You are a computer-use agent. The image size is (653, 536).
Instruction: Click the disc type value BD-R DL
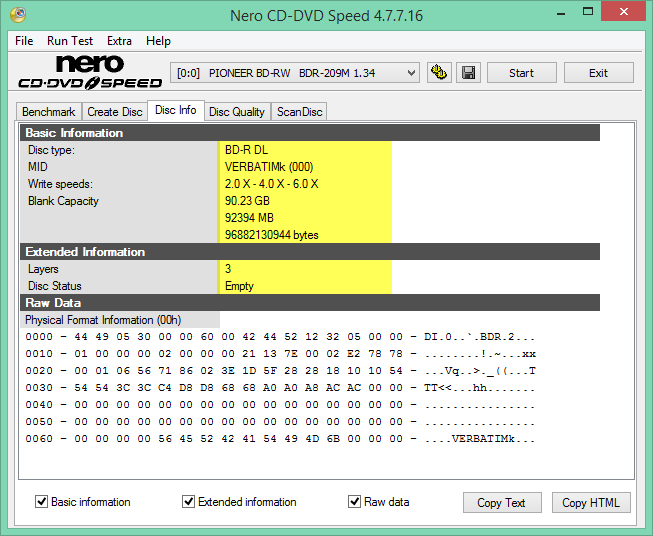pyautogui.click(x=246, y=150)
